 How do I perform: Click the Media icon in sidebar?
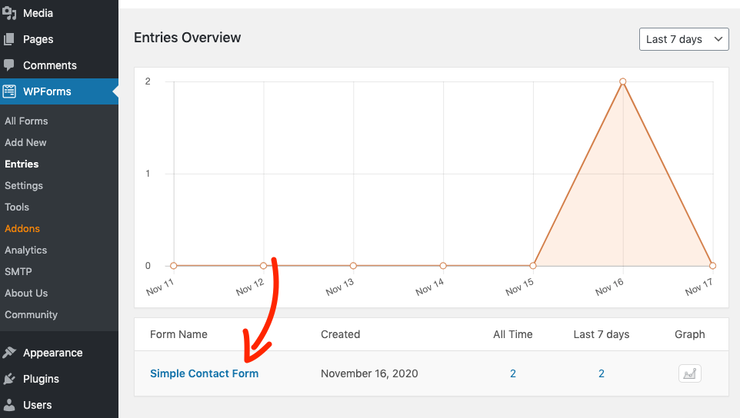(x=9, y=13)
